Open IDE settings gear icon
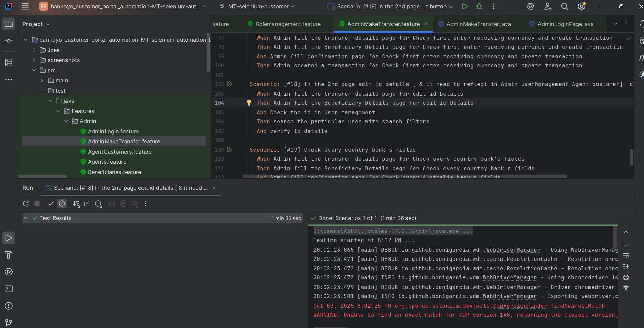 point(581,6)
